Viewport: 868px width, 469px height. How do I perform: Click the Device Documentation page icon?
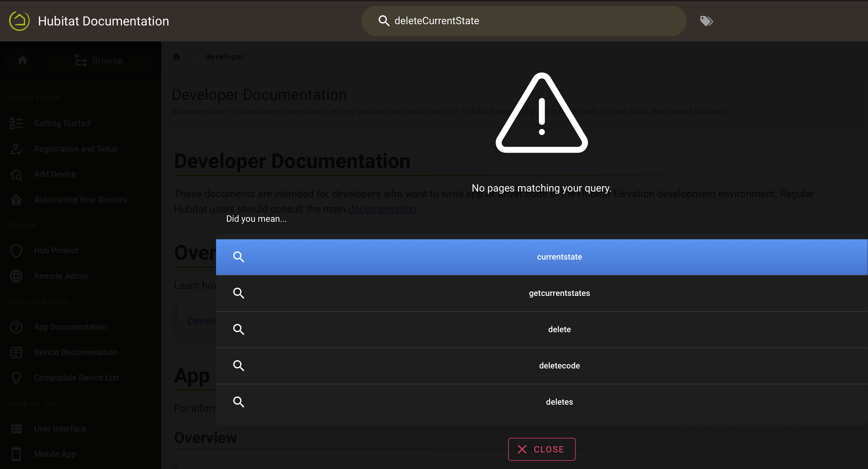tap(16, 353)
